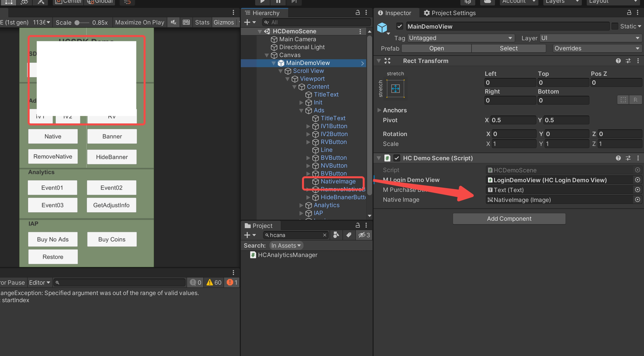
Task: Open object picker for Text (Text) field
Action: pyautogui.click(x=638, y=190)
